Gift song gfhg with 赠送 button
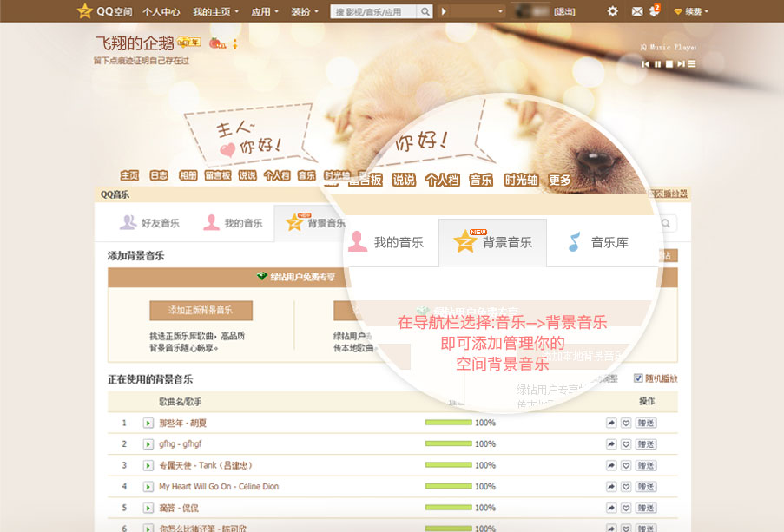Viewport: 784px width, 532px height. [646, 444]
